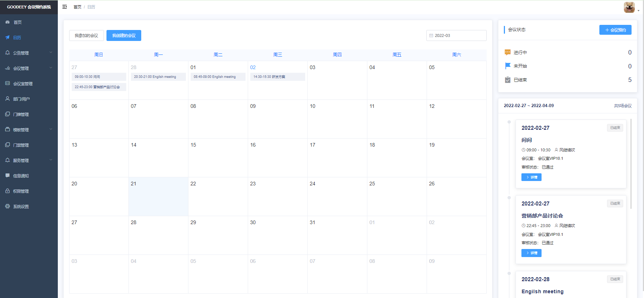
Task: Click the permission management lock icon
Action: tap(8, 191)
